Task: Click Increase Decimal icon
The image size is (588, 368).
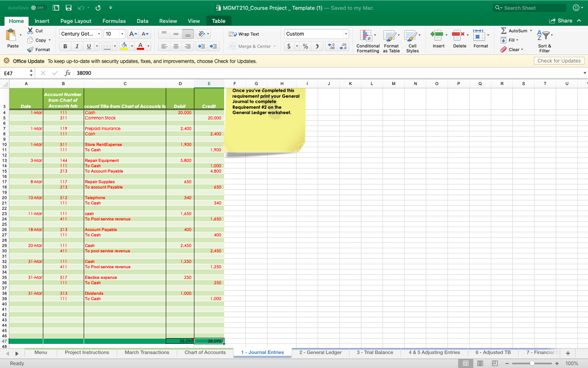Action: click(x=332, y=46)
